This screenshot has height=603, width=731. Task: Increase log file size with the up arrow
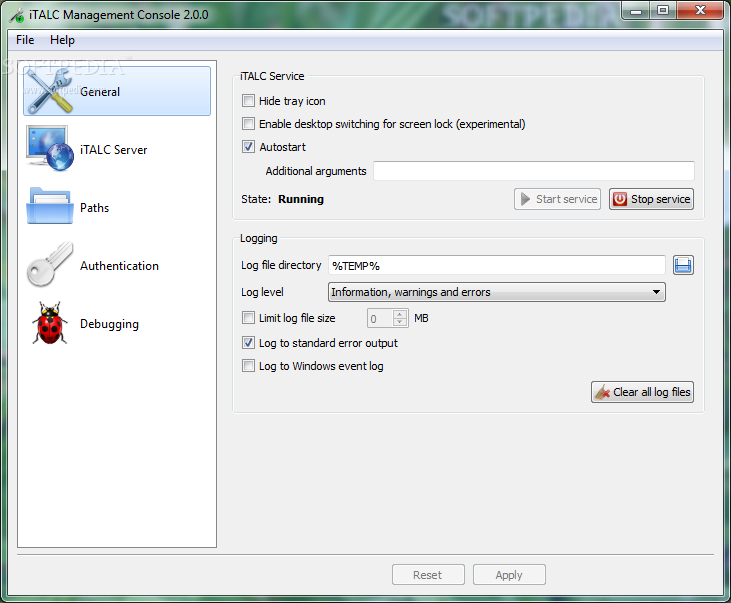[400, 314]
